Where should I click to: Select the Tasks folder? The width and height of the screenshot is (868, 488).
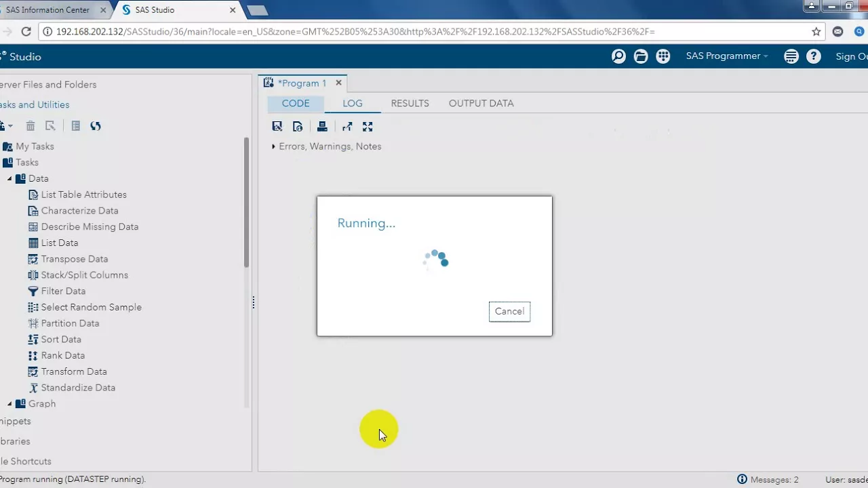(x=21, y=163)
